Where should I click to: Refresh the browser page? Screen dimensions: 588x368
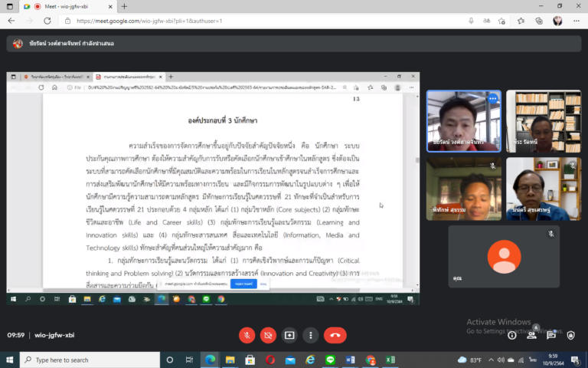(47, 21)
